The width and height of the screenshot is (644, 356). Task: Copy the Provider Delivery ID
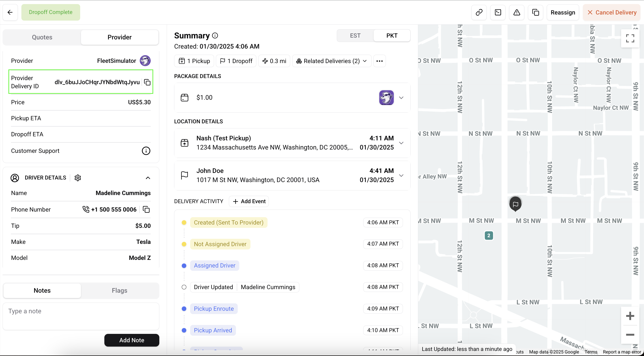click(x=147, y=82)
